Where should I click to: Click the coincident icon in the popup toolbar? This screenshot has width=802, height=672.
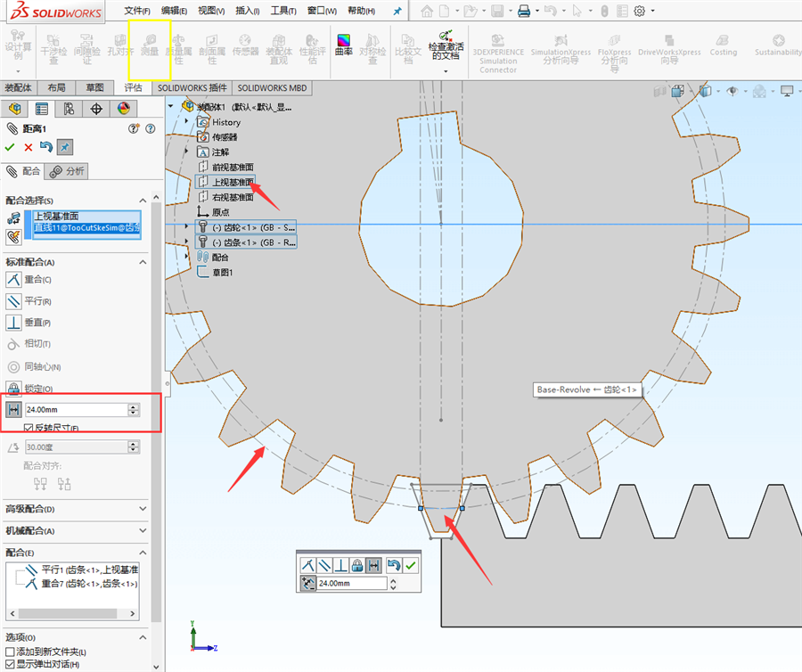click(x=308, y=565)
